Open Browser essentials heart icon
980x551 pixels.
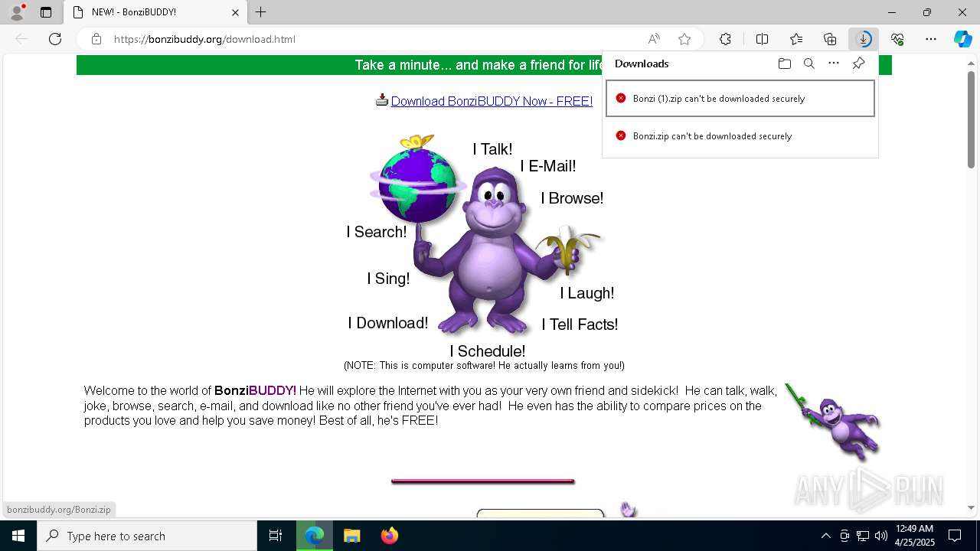(897, 39)
